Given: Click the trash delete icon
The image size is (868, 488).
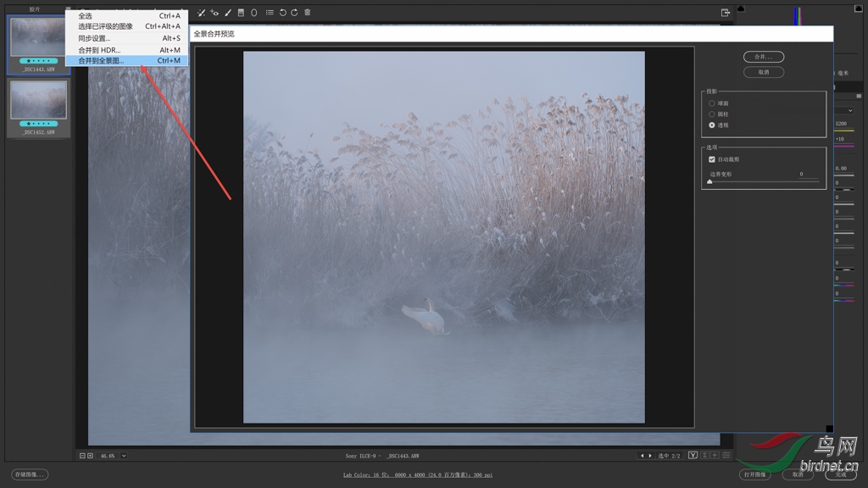Looking at the screenshot, I should 307,13.
